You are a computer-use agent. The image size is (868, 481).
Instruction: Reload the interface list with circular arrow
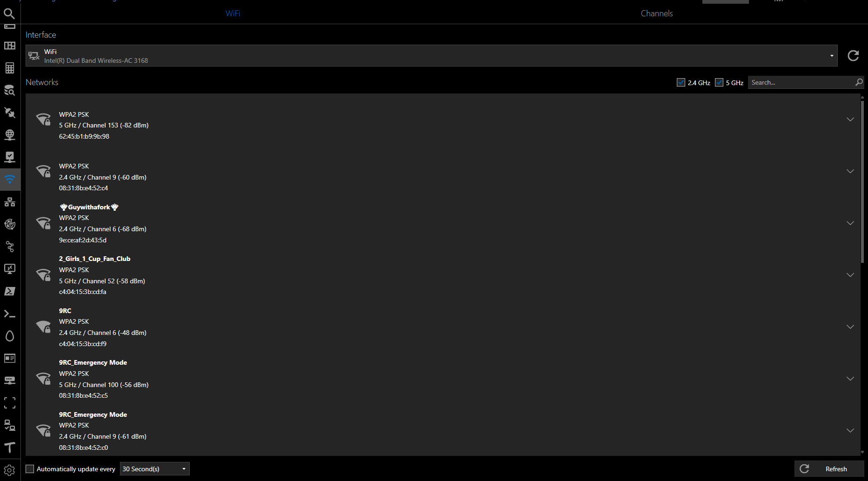[853, 56]
